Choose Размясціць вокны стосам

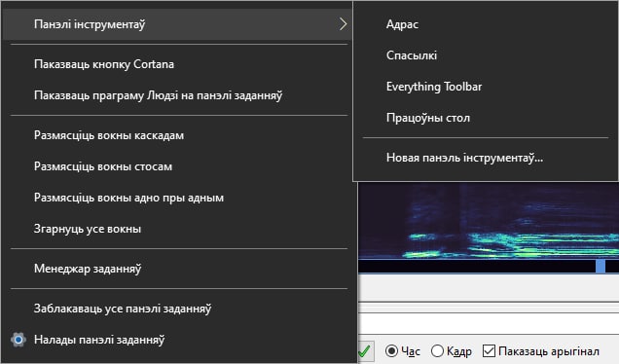(176, 166)
